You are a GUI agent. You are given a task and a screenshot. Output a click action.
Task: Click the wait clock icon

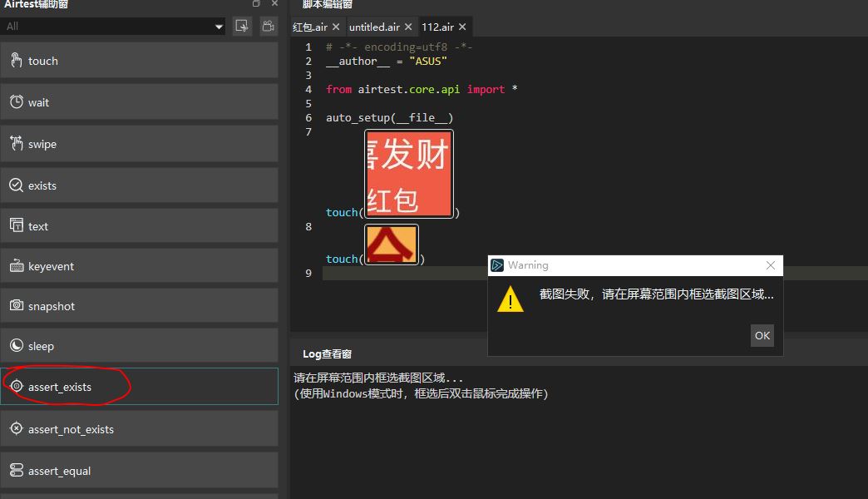[17, 102]
